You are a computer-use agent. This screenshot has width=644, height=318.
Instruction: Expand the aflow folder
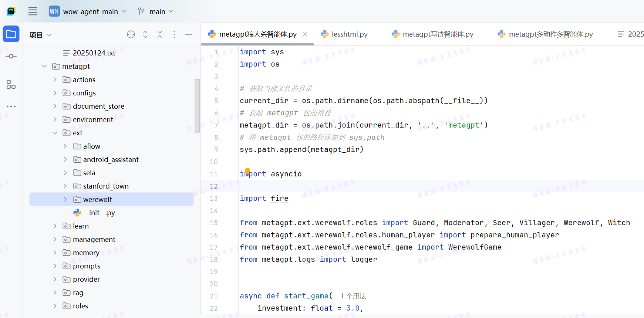click(65, 146)
